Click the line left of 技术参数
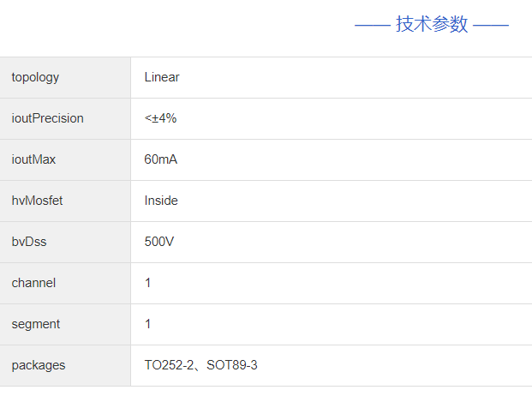This screenshot has width=532, height=396. (x=373, y=25)
